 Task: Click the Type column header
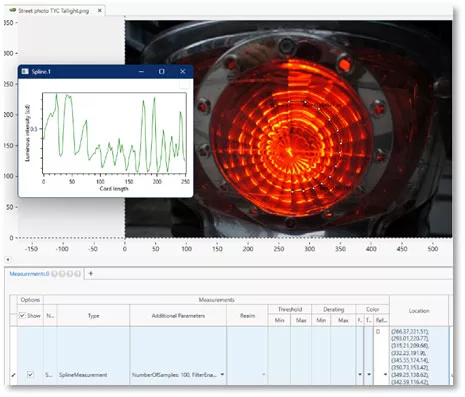[x=93, y=316]
